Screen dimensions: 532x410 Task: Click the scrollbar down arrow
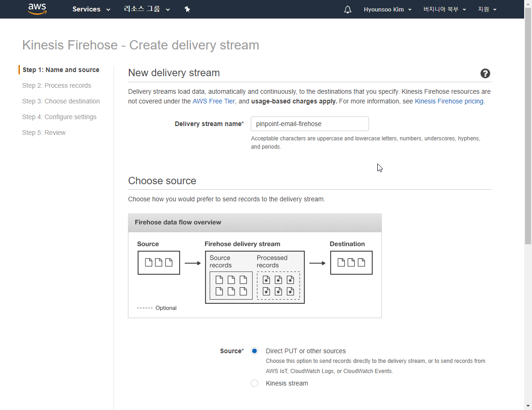(528, 406)
